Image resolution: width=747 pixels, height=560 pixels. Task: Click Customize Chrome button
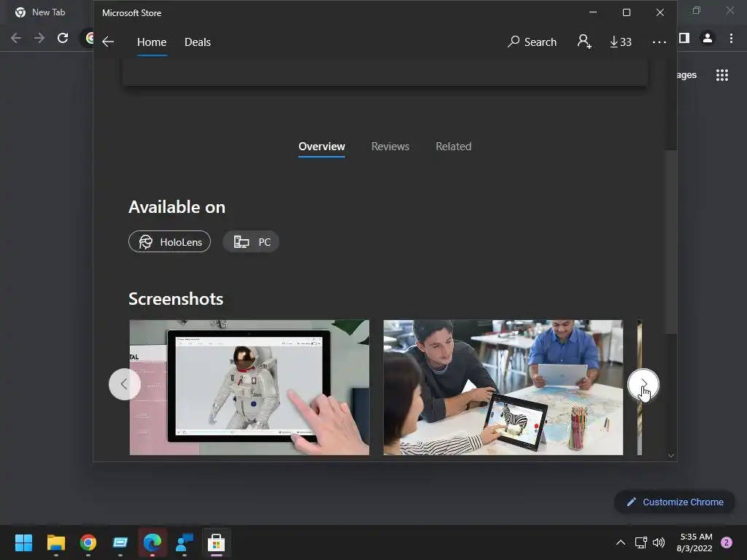coord(675,502)
